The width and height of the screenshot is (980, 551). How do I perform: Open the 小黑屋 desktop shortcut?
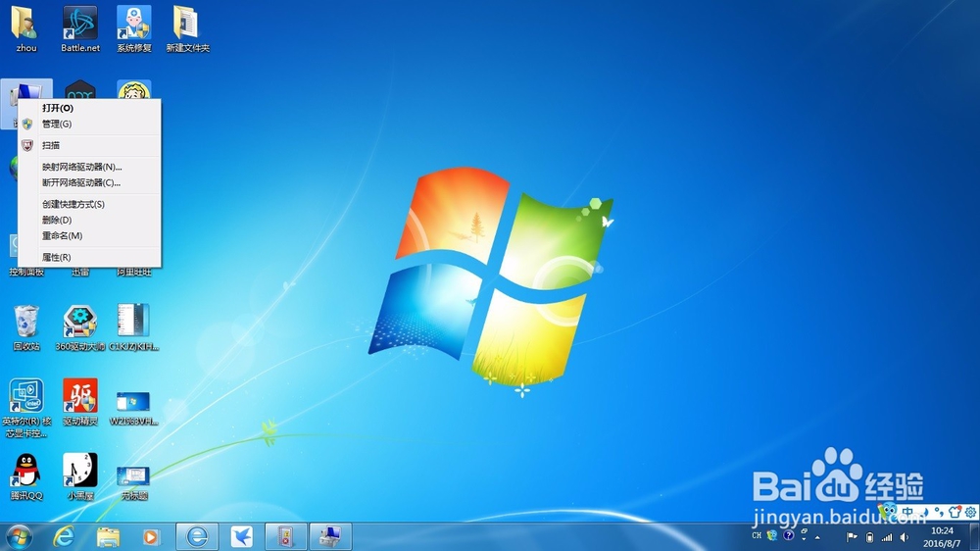coord(80,476)
